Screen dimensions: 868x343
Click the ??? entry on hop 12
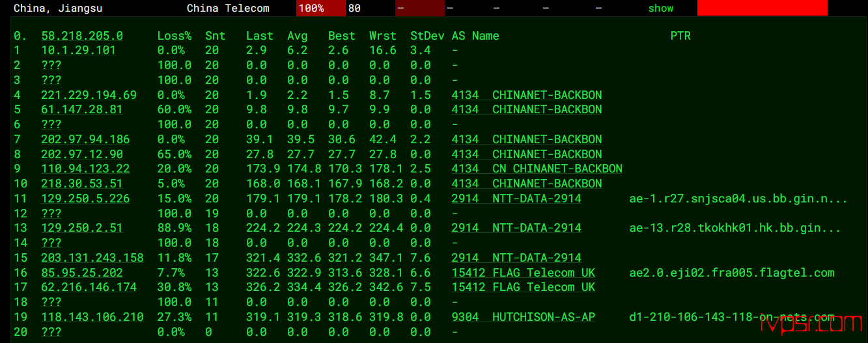click(x=51, y=213)
